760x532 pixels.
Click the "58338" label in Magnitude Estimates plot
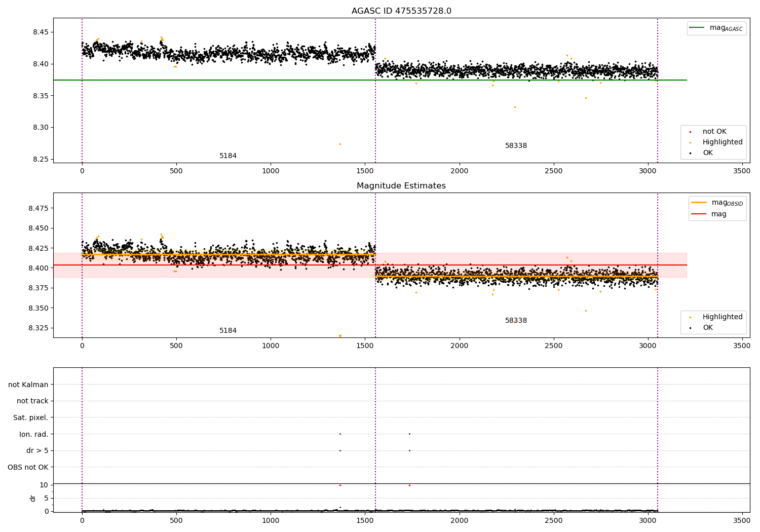[x=516, y=321]
